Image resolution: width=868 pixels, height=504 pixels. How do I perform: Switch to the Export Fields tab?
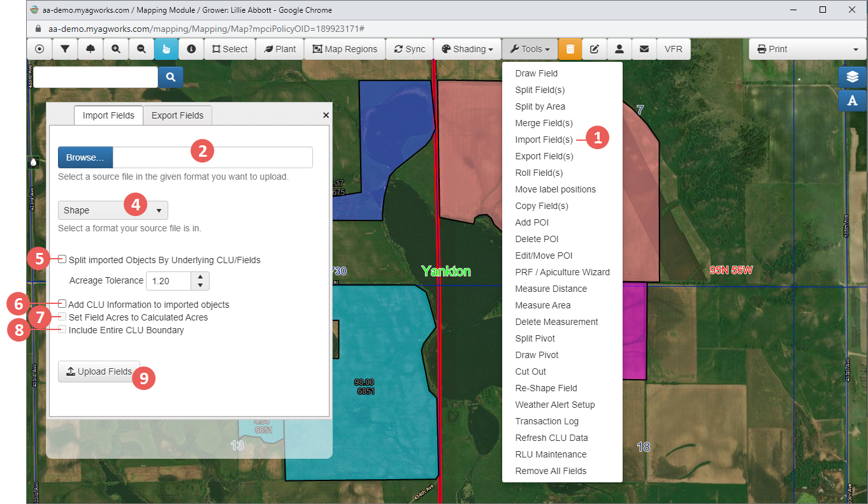click(177, 115)
